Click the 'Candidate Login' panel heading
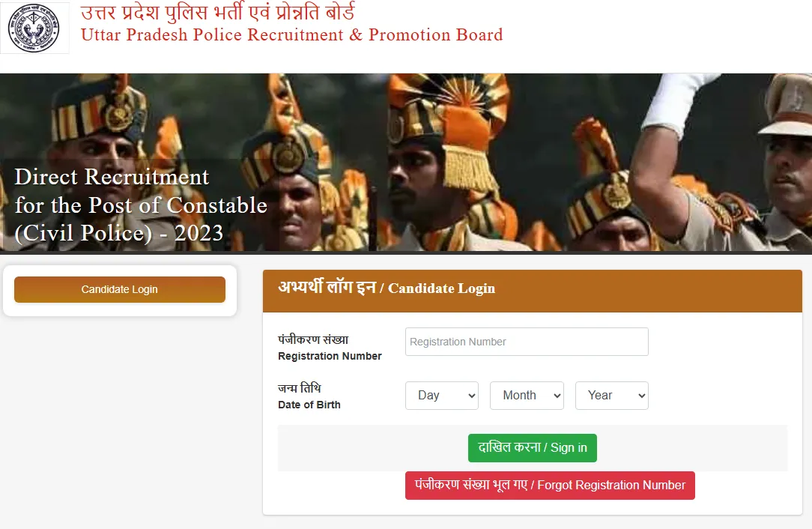812x529 pixels. coord(387,288)
